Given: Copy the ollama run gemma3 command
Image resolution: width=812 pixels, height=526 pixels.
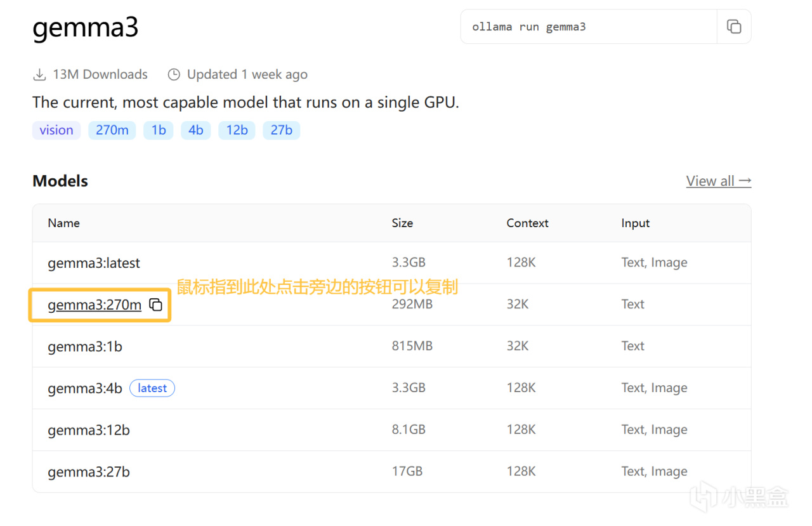Looking at the screenshot, I should click(734, 27).
